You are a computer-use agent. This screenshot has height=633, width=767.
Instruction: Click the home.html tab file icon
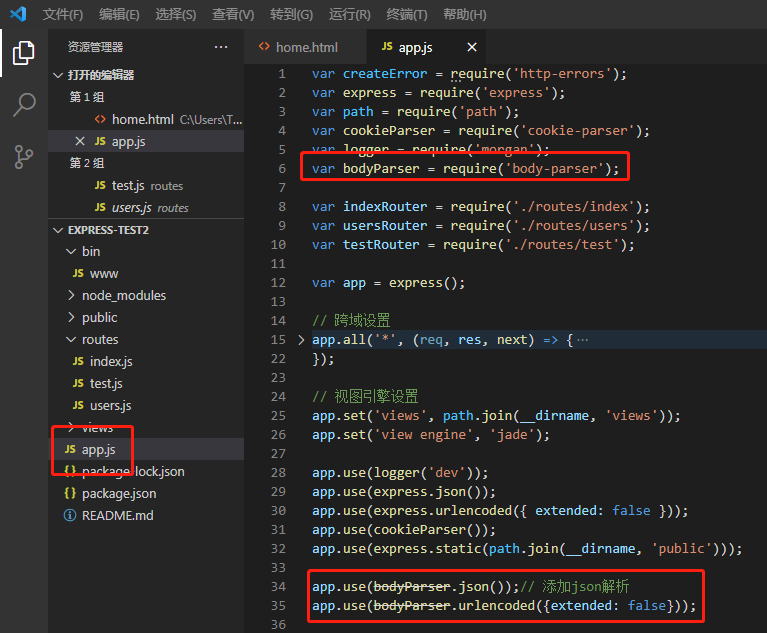click(264, 46)
